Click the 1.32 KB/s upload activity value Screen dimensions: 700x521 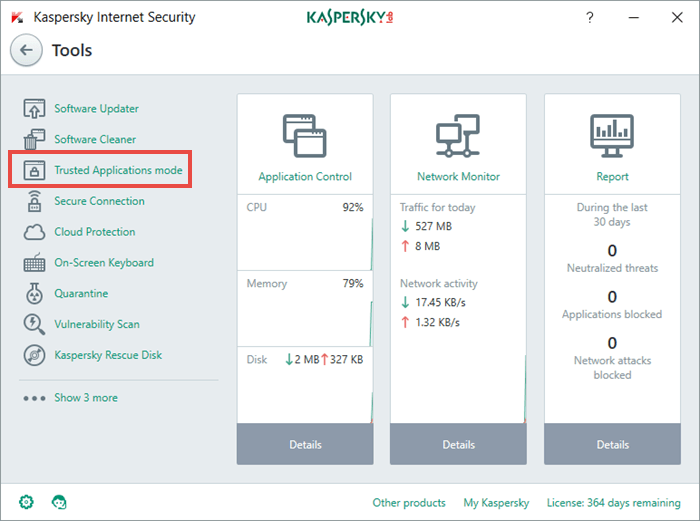coord(438,322)
